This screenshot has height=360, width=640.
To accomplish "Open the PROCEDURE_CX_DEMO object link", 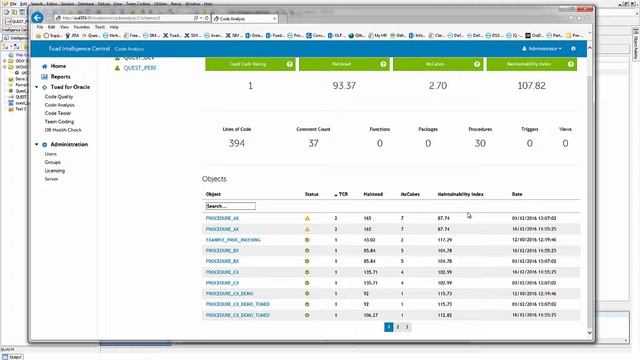I will pos(229,293).
